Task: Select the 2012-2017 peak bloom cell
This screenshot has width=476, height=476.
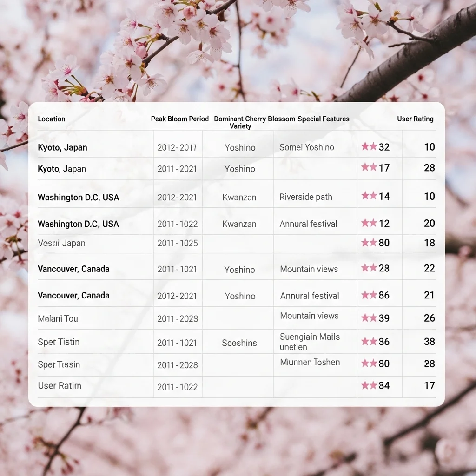Action: click(177, 148)
